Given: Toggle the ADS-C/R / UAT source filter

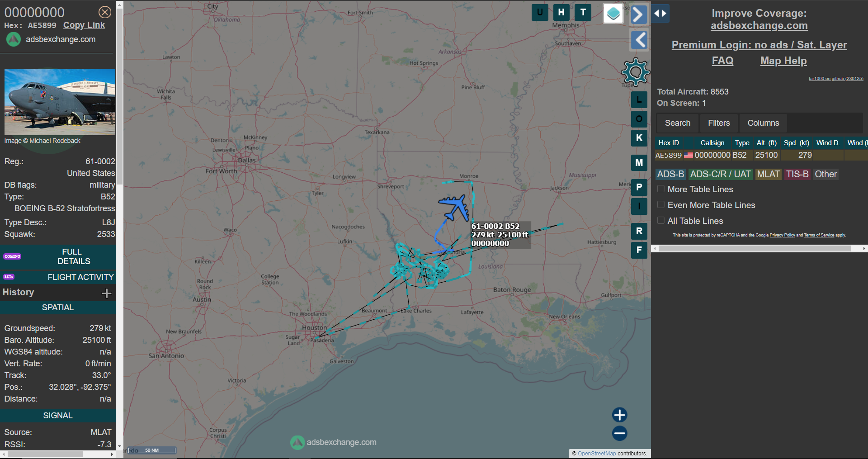Looking at the screenshot, I should point(720,174).
